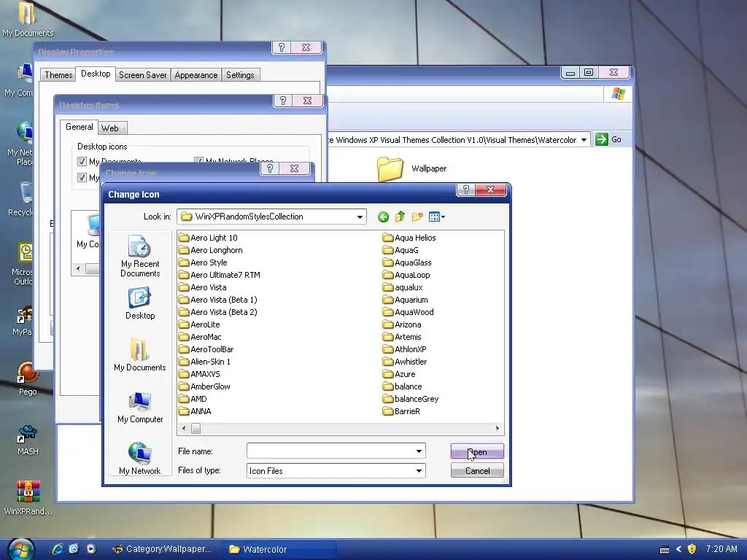The height and width of the screenshot is (560, 747).
Task: Select the AeroMac folder
Action: pyautogui.click(x=200, y=337)
